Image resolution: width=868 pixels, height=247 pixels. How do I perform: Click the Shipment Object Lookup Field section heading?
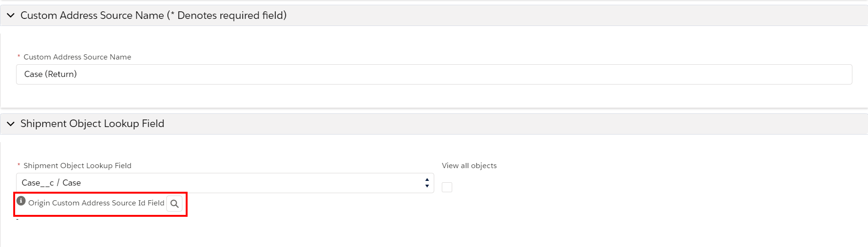[x=92, y=124]
